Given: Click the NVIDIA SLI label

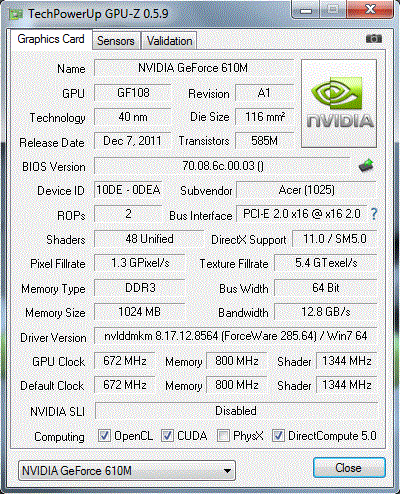Looking at the screenshot, I should pyautogui.click(x=57, y=412).
